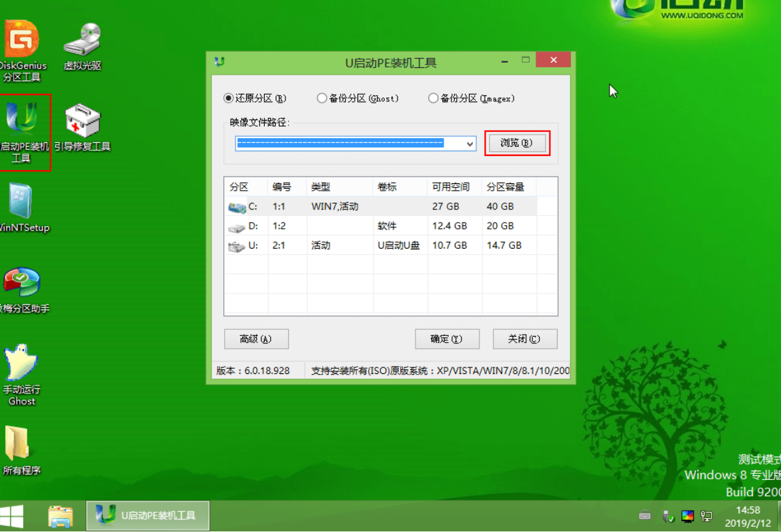
Task: Click the 支持安装所有(ISO)原版系统 status text
Action: tap(440, 371)
